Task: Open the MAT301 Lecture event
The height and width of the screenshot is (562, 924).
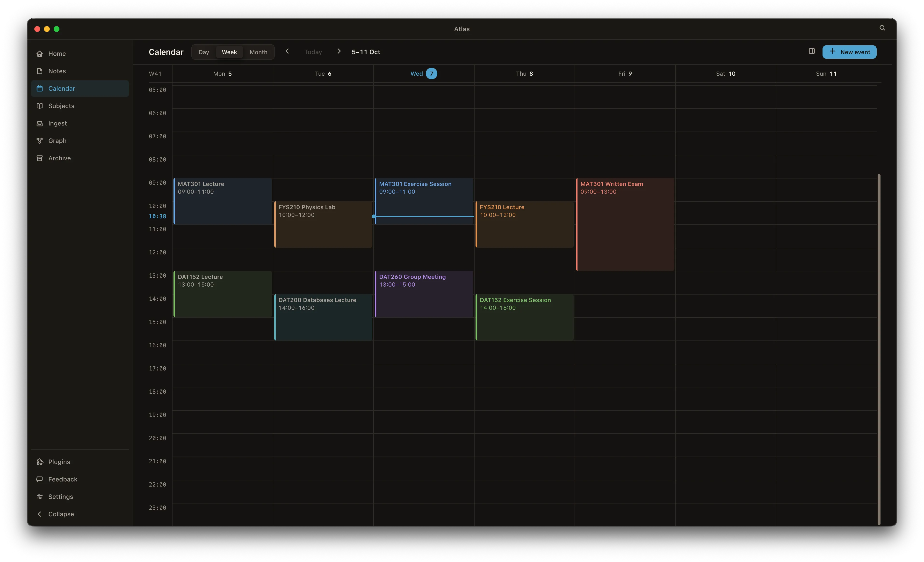Action: tap(223, 201)
